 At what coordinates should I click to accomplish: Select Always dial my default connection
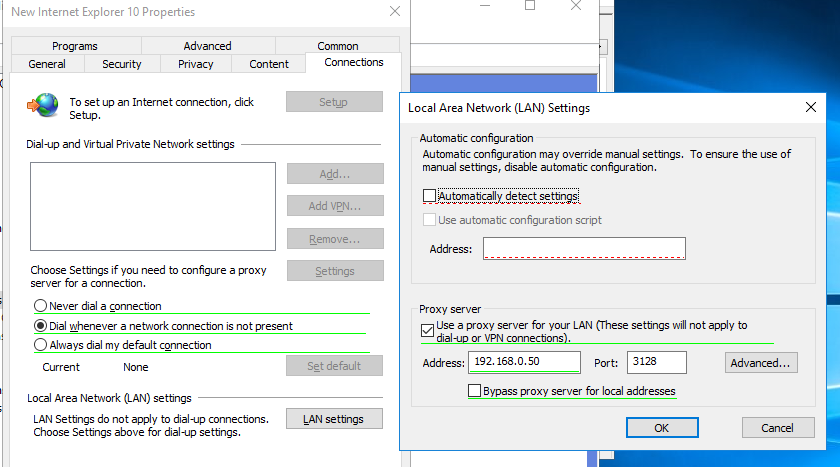[x=40, y=345]
